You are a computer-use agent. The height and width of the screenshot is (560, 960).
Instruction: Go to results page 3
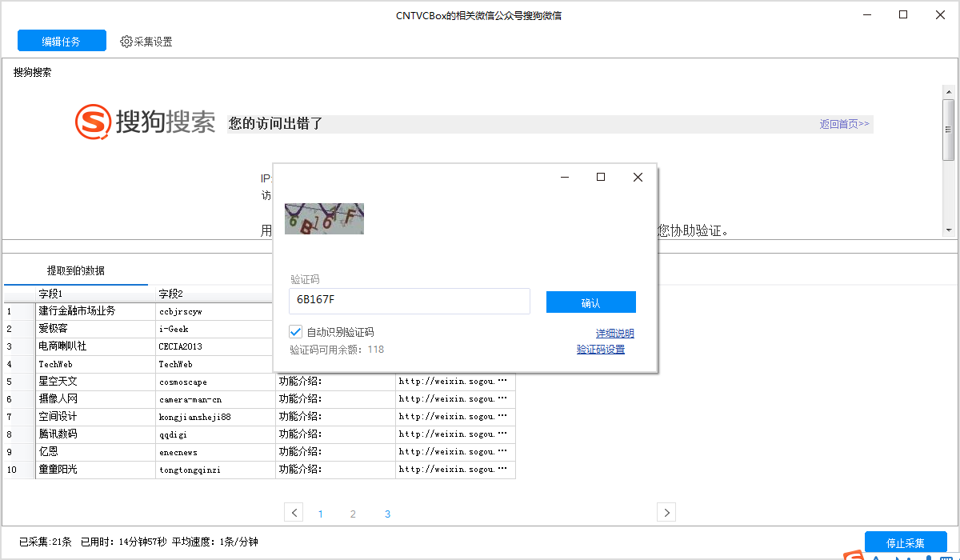387,514
